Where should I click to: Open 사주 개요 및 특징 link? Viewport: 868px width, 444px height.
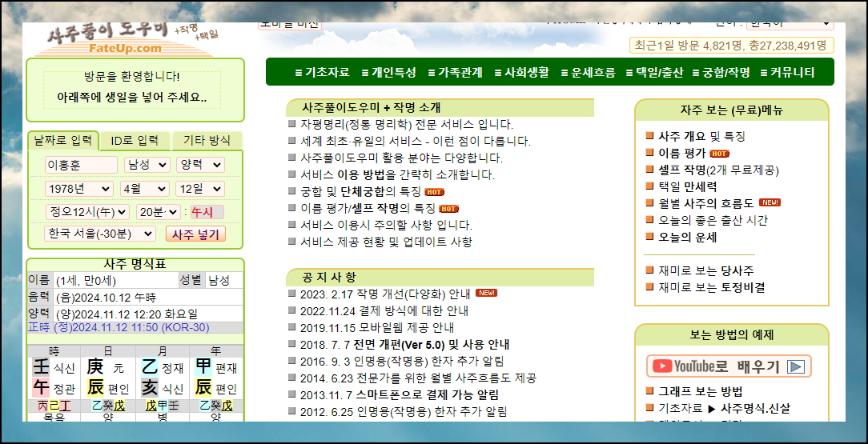click(701, 136)
